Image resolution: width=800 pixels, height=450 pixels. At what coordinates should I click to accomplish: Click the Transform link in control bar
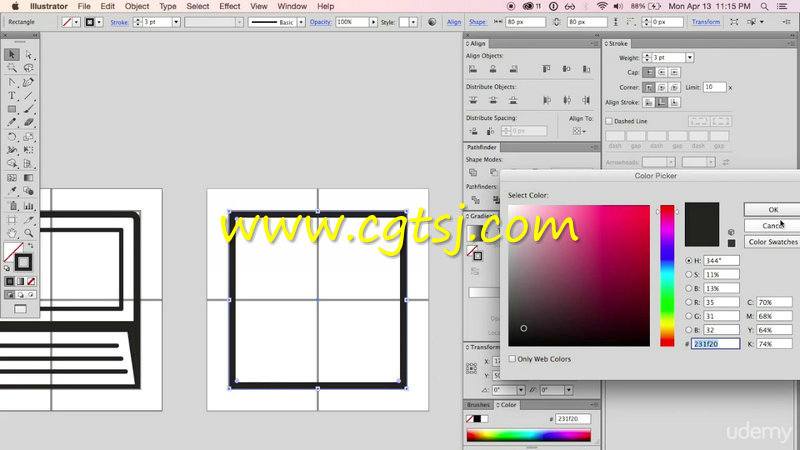click(706, 22)
